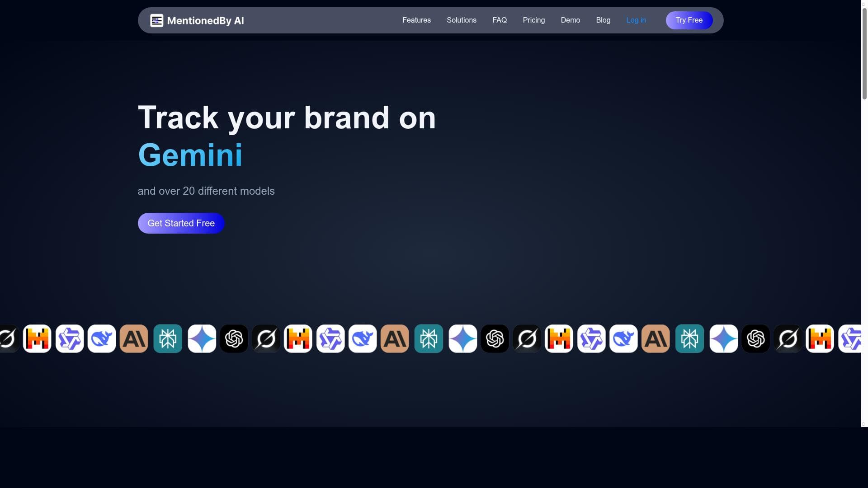Go to the FAQ section
Screen dimensions: 868x488
[500, 20]
